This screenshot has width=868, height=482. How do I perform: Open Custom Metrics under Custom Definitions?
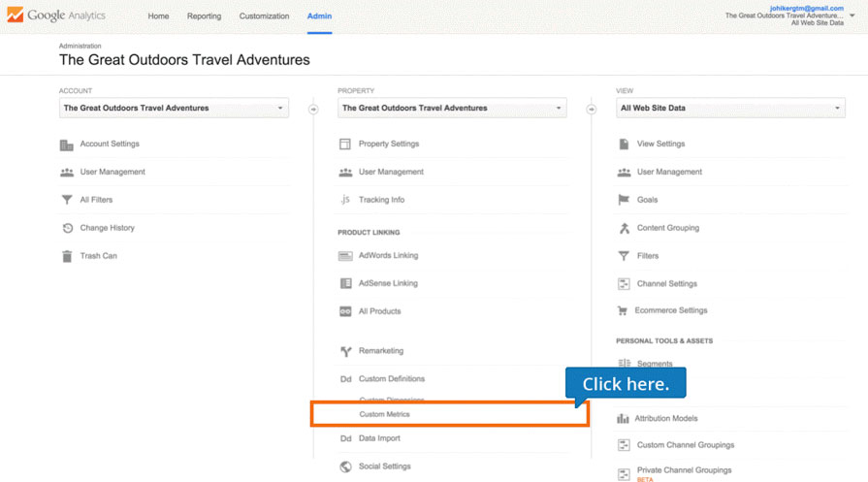coord(384,414)
